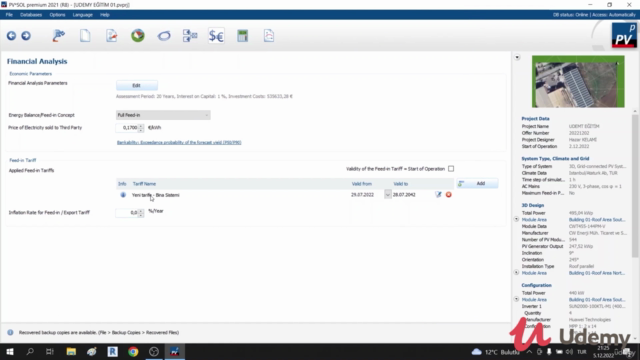Click the PV*SOL logo in top right
640x360 pixels.
pyautogui.click(x=624, y=36)
